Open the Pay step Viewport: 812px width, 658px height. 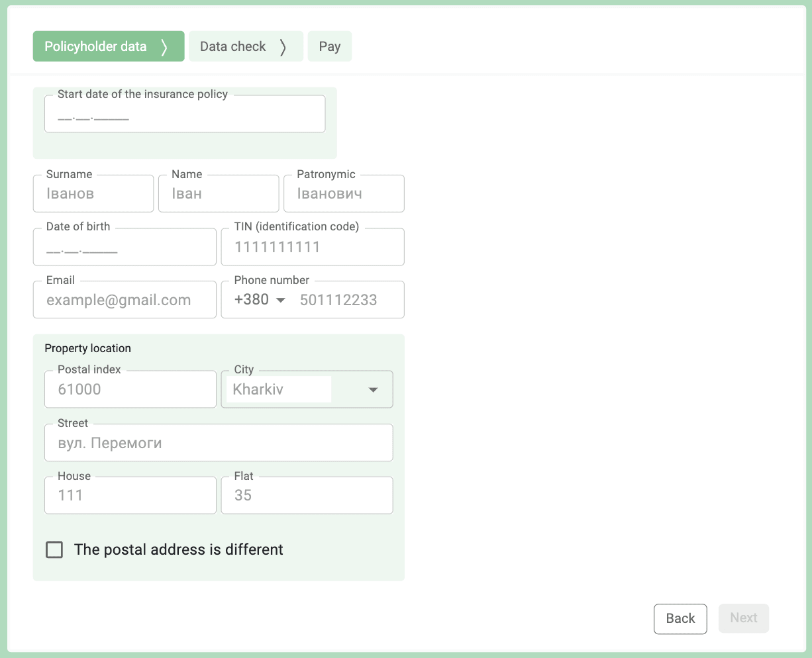329,46
